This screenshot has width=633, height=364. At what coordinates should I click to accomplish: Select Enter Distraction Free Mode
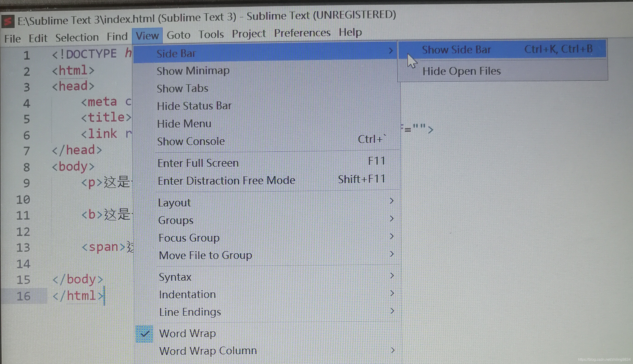[267, 180]
